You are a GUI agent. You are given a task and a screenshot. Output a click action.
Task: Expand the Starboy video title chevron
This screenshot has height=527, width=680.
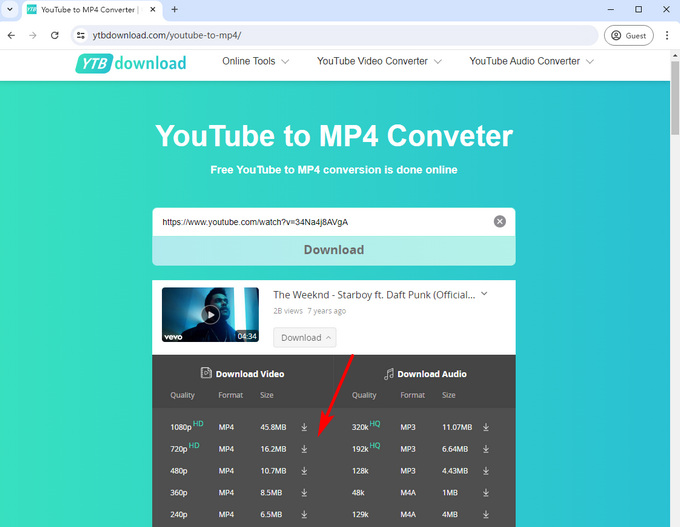coord(484,294)
